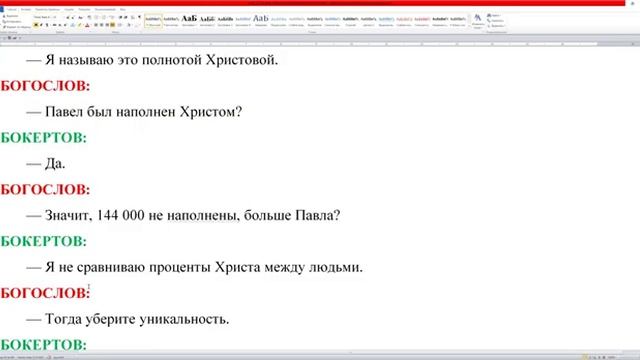Open the borders options
640x360 pixels.
coord(138,25)
